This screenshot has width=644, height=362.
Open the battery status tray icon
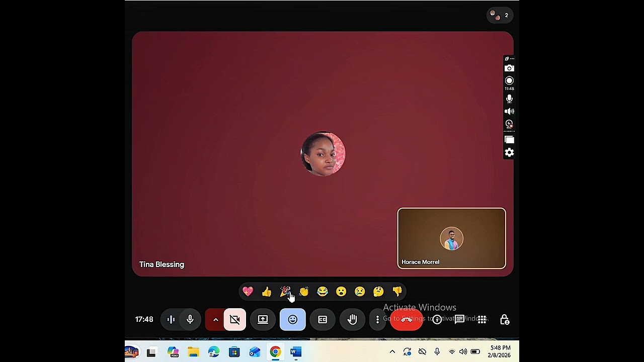click(x=475, y=352)
